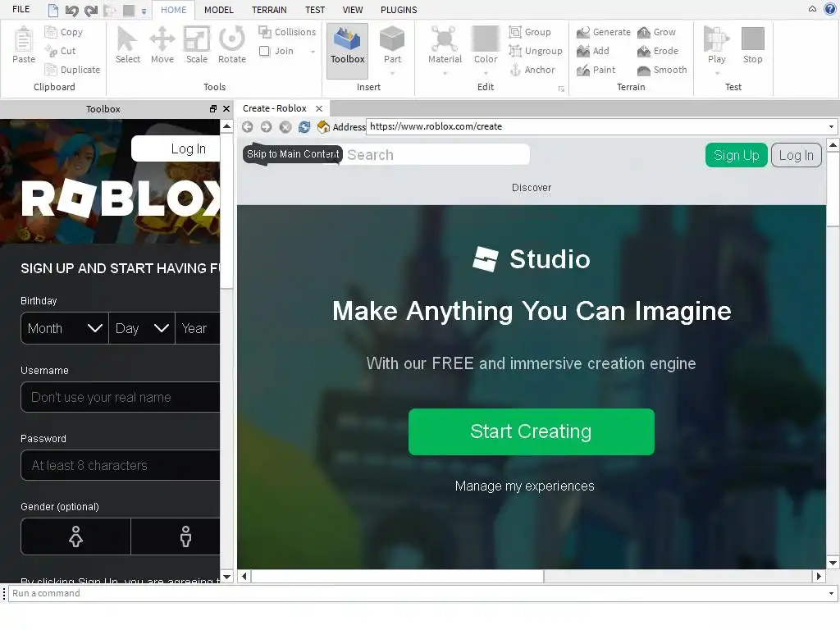Click the Play test icon
This screenshot has width=840, height=630.
pos(716,39)
